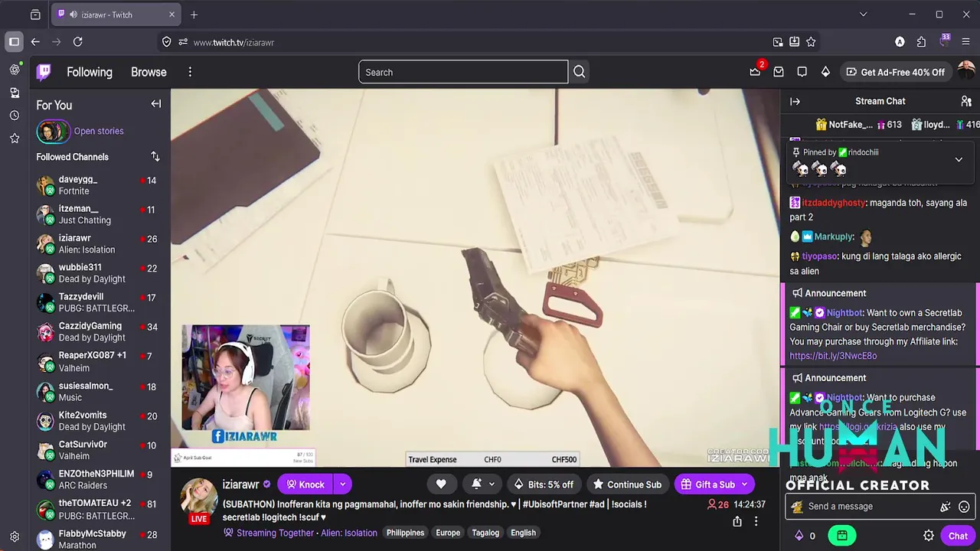Open Knock dropdown arrow
This screenshot has height=551, width=980.
tap(343, 484)
